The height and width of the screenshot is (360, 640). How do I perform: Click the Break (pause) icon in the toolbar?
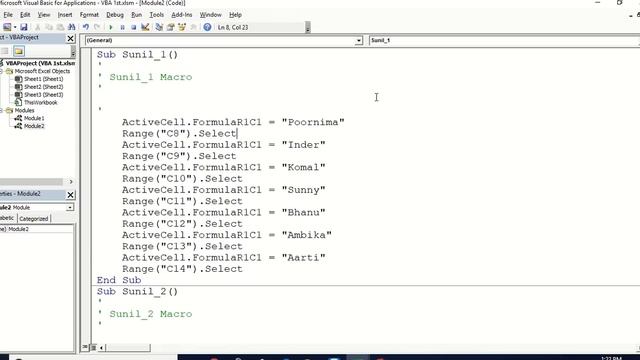pos(122,27)
